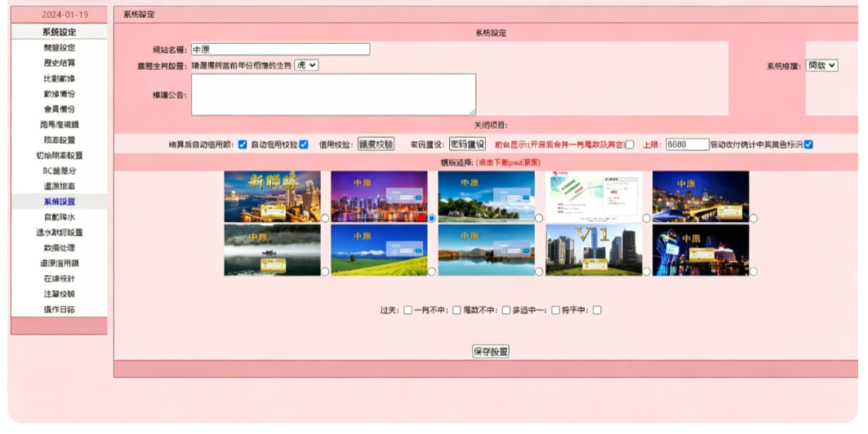The image size is (868, 434).
Task: Click the 額度校驗 button
Action: pyautogui.click(x=376, y=144)
